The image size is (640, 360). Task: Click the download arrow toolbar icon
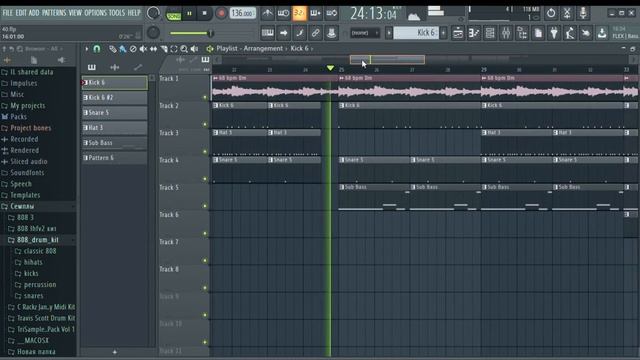click(x=602, y=33)
